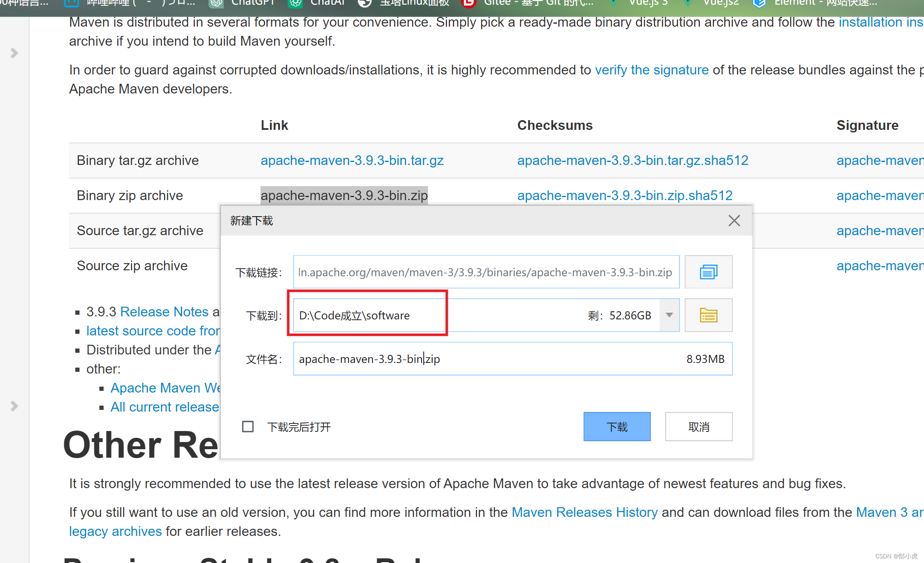Expand the lower left sidebar chevron
The width and height of the screenshot is (924, 563).
14,406
